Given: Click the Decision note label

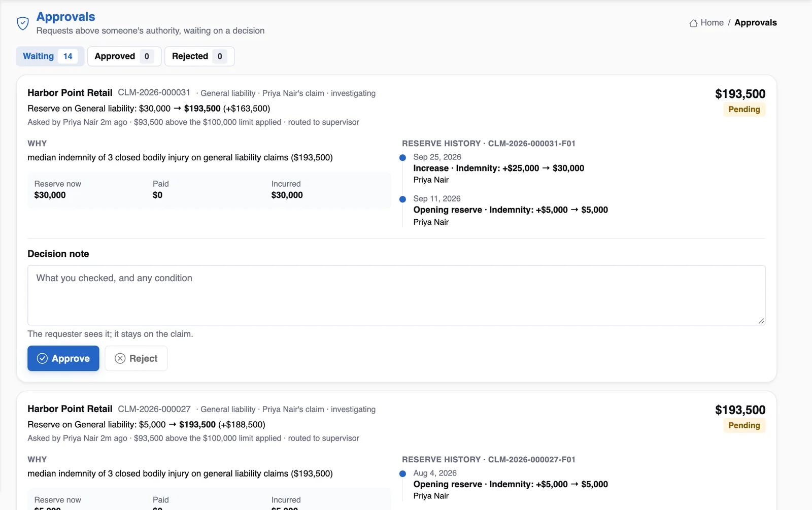Looking at the screenshot, I should click(x=58, y=254).
